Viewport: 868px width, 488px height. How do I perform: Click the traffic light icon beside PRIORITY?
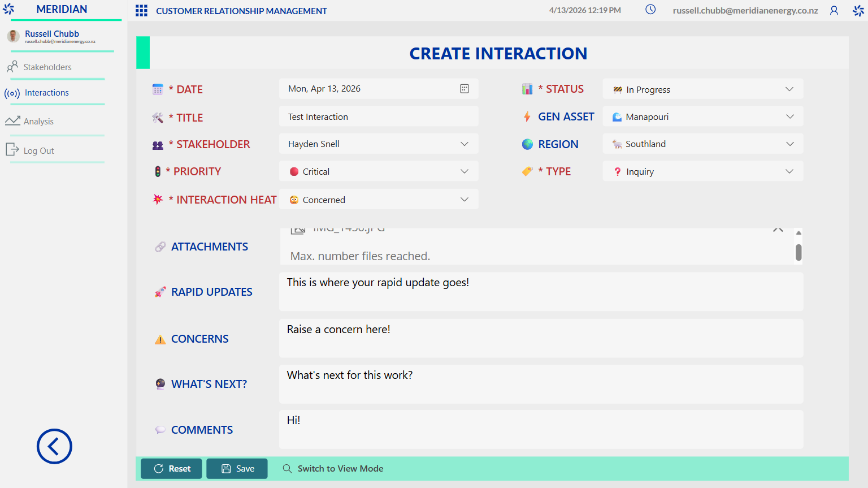pos(158,171)
